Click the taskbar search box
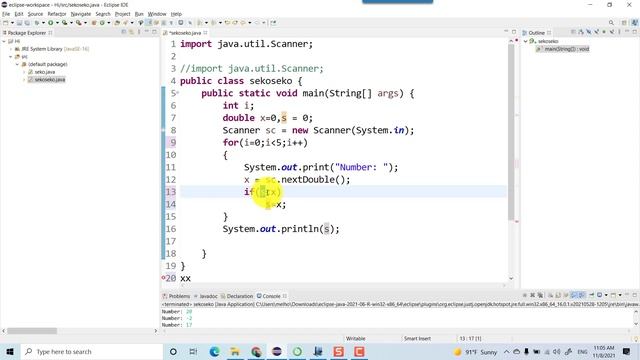640x360 pixels. [91, 351]
